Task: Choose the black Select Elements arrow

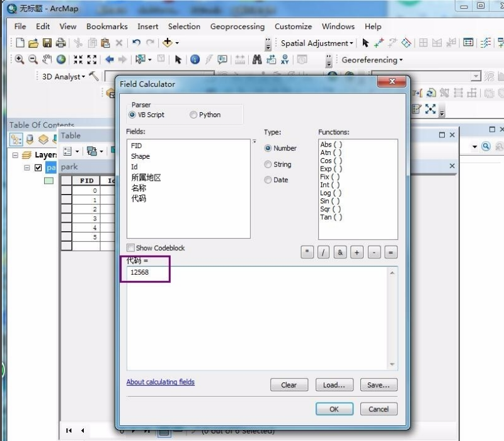Action: click(x=178, y=59)
